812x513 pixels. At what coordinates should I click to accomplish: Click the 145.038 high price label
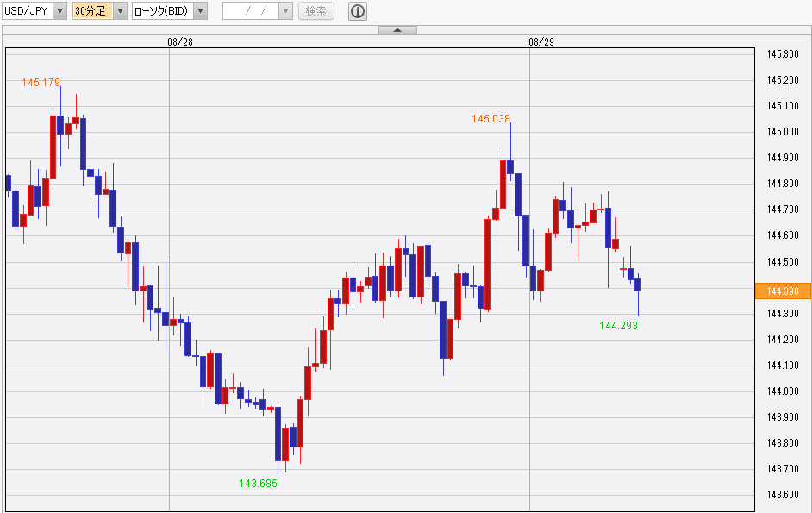[x=491, y=119]
